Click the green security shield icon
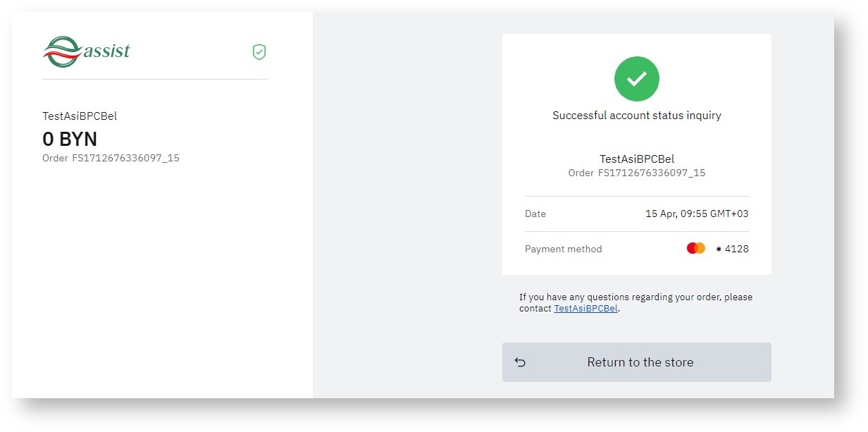The image size is (868, 432). tap(259, 51)
